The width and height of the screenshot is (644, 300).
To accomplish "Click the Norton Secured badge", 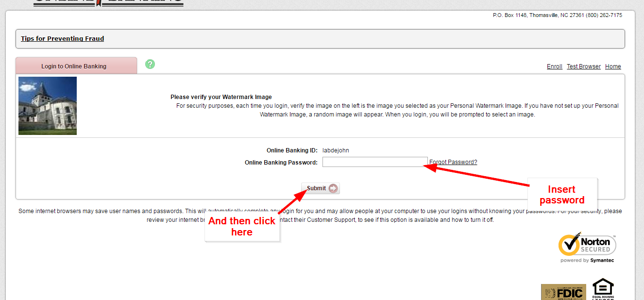I will (587, 248).
